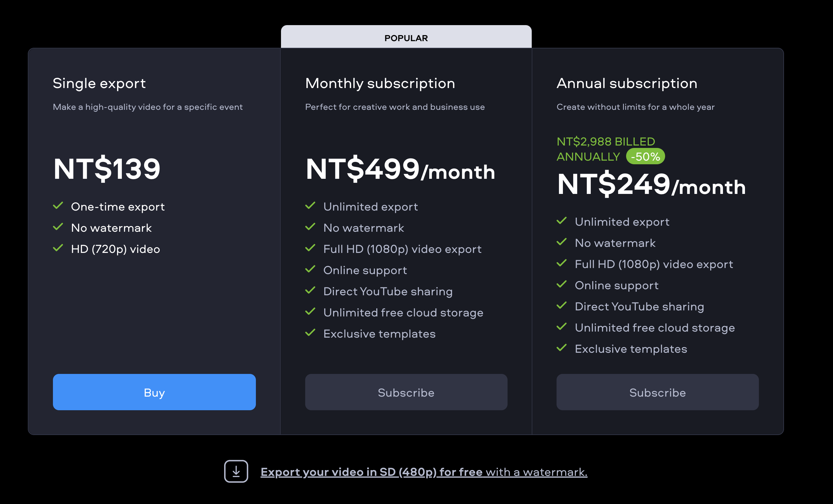Click checkmark beside Annual Online support

click(561, 284)
